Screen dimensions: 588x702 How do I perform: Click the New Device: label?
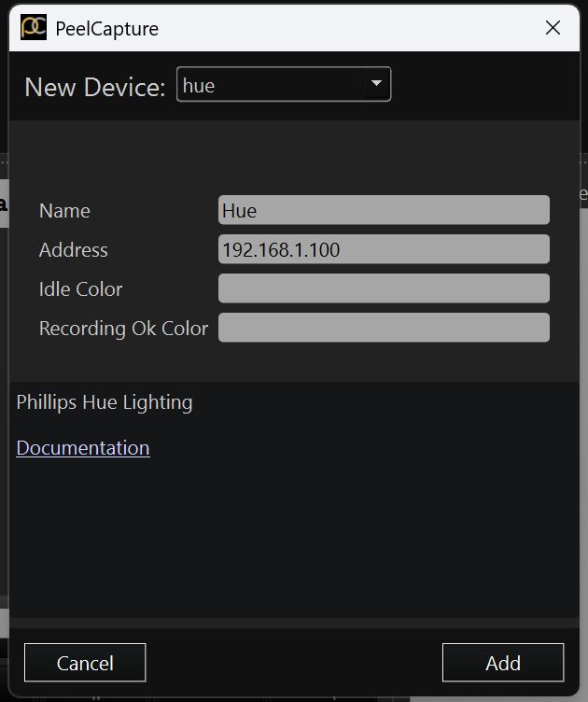pos(95,87)
